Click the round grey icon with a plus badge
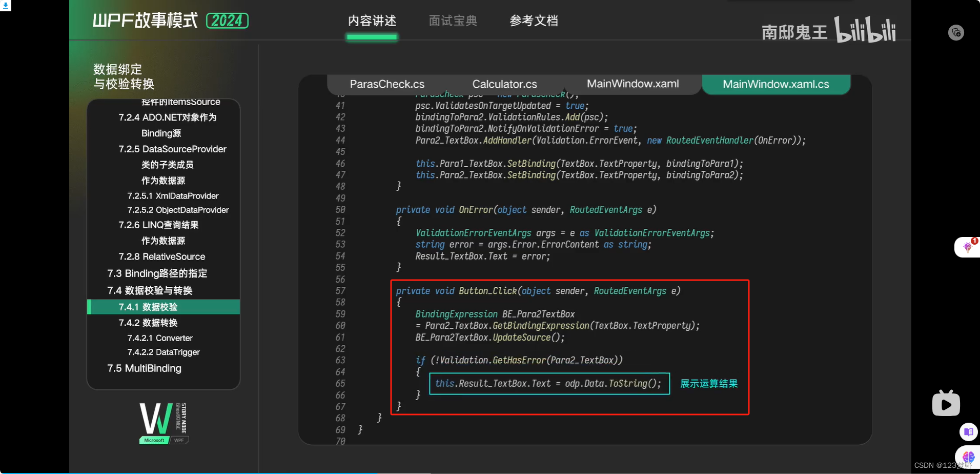This screenshot has height=474, width=980. tap(956, 33)
